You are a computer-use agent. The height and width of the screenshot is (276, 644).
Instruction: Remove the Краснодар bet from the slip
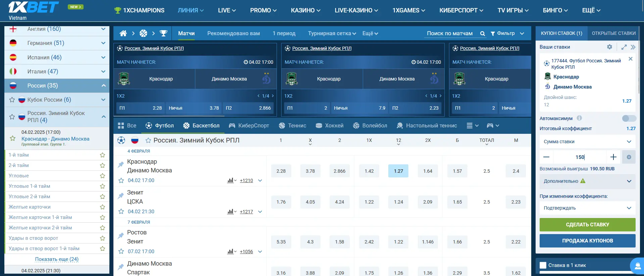point(630,59)
